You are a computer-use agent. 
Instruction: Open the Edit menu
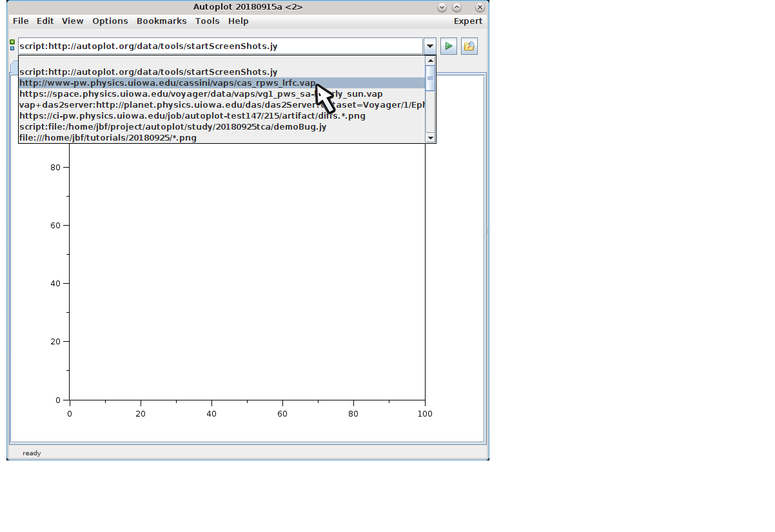click(45, 21)
